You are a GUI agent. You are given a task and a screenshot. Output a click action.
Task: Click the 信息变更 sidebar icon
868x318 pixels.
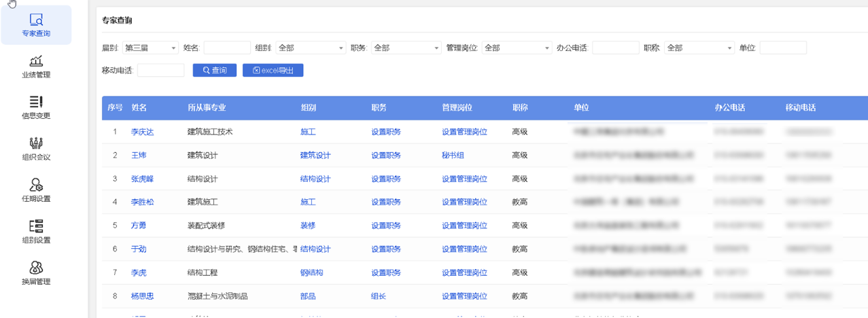(36, 102)
